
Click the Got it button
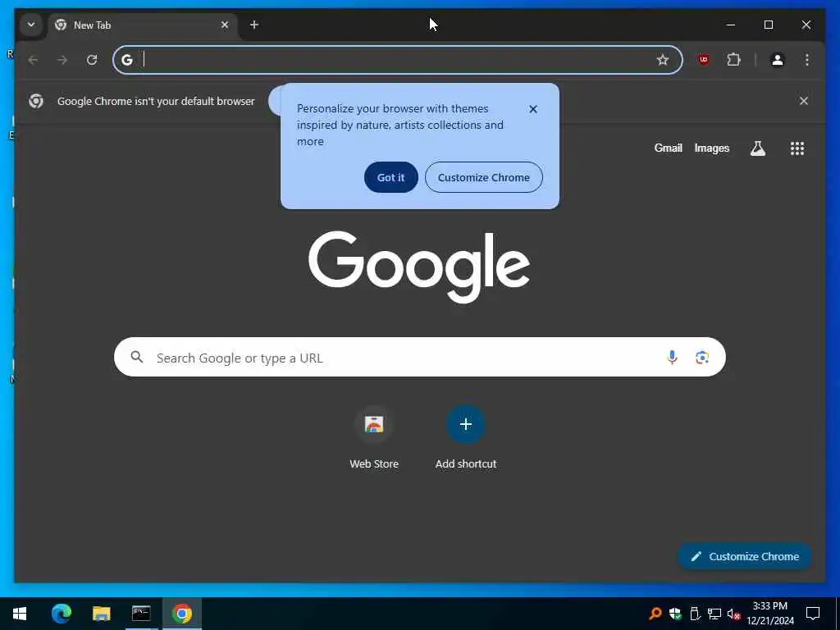tap(391, 177)
